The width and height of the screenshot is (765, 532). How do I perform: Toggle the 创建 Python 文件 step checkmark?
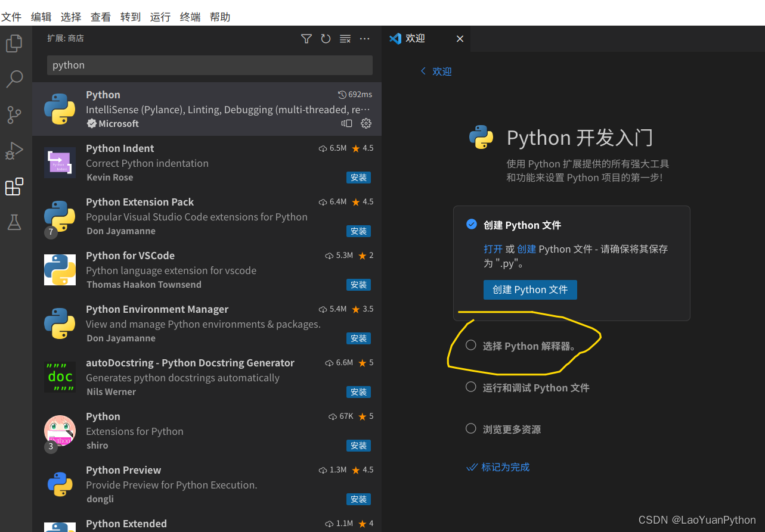pyautogui.click(x=472, y=225)
